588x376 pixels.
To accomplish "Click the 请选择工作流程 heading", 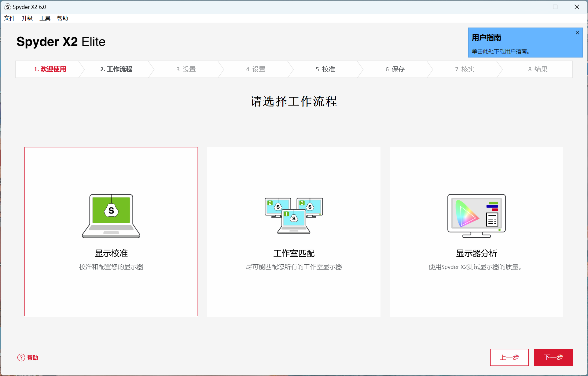I will click(294, 101).
